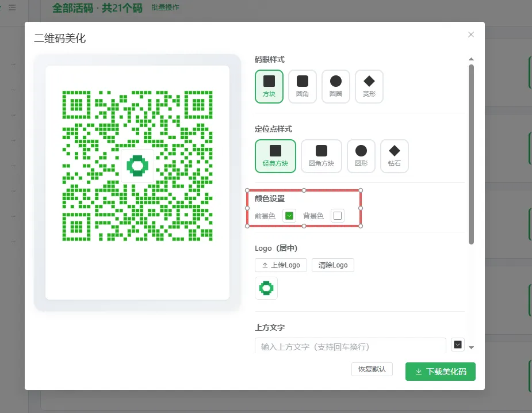This screenshot has height=413, width=532.
Task: Click the 颜色设置 section heading
Action: 270,198
